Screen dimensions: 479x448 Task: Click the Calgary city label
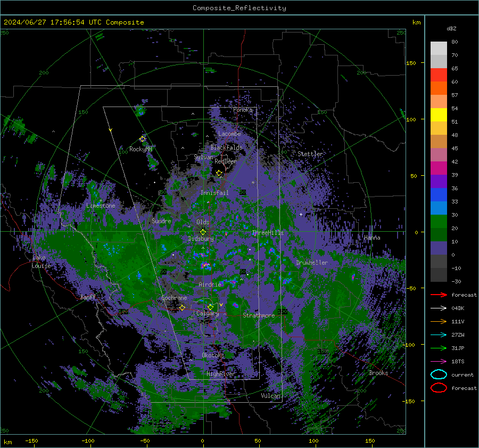(208, 313)
